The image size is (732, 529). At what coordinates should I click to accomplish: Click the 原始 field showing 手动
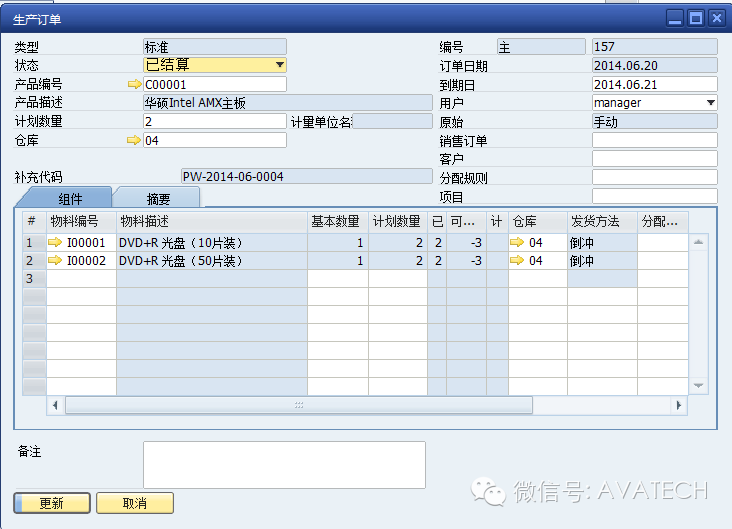tap(655, 121)
